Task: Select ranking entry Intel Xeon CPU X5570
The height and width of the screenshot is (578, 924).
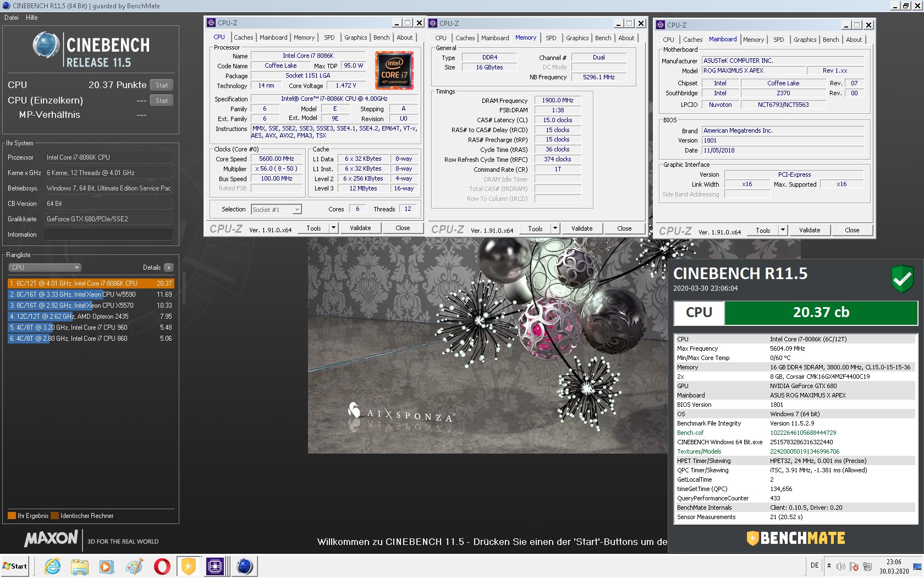Action: tap(91, 306)
